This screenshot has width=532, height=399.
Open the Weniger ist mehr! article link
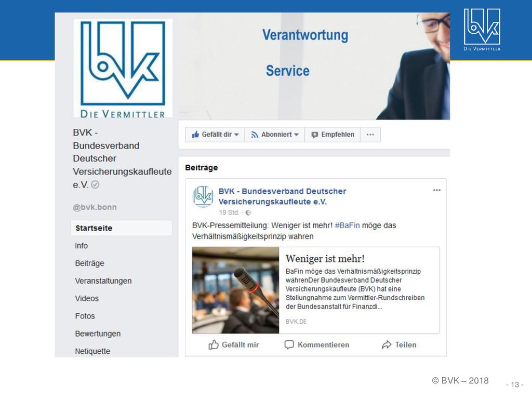(325, 259)
